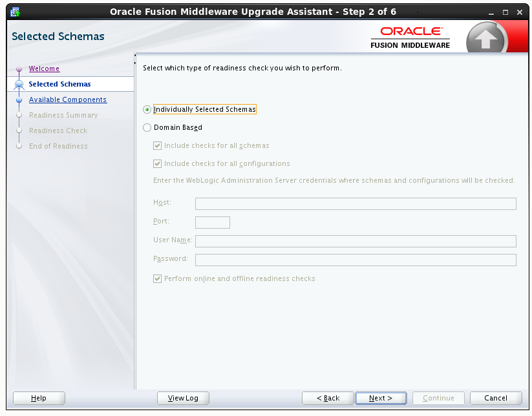Click the Help button
Screen dimensions: 532x416
[x=39, y=398]
